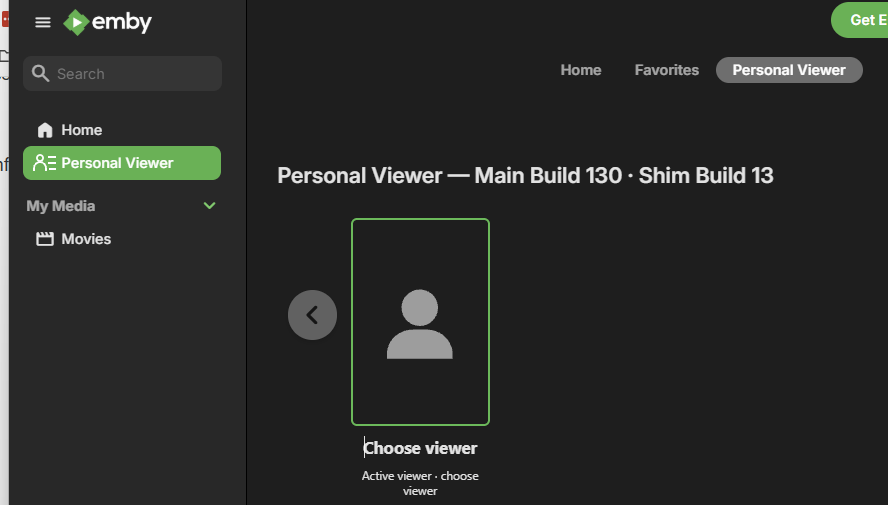
Task: Click the Choose viewer title
Action: (x=420, y=448)
